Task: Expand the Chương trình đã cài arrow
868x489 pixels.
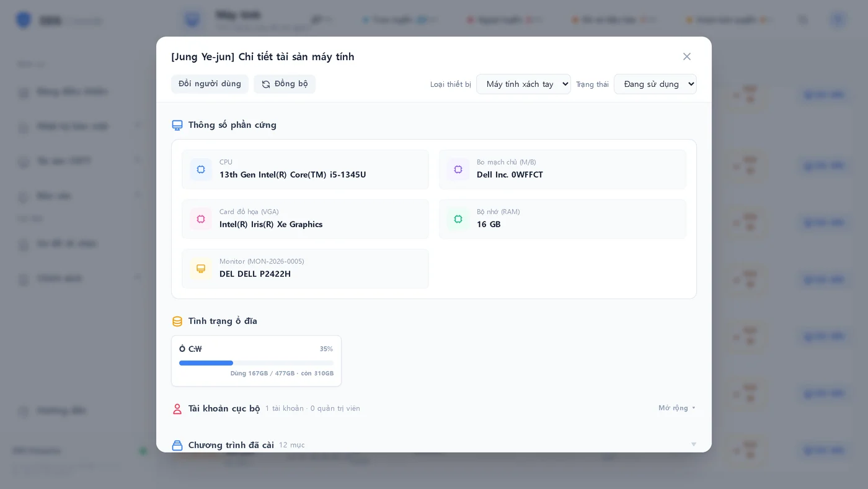Action: (693, 444)
